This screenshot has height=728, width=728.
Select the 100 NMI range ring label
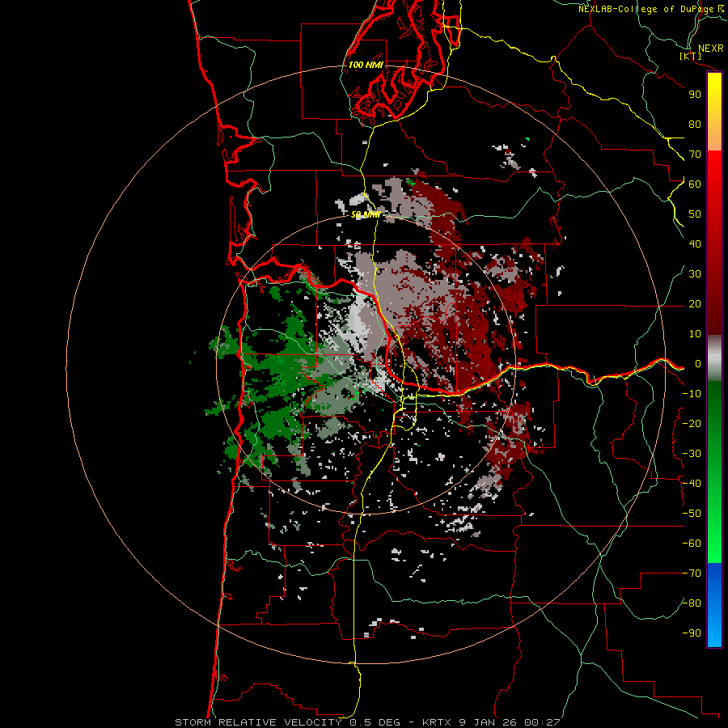coord(366,65)
